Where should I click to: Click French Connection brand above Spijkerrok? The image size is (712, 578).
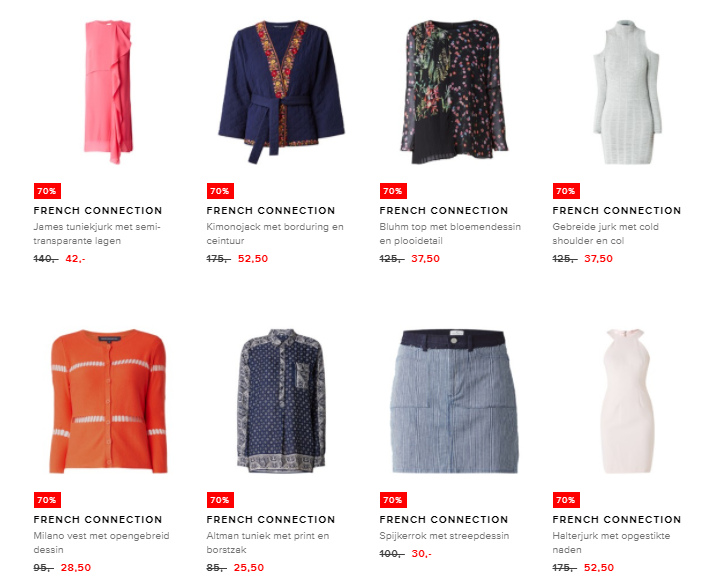tap(444, 519)
